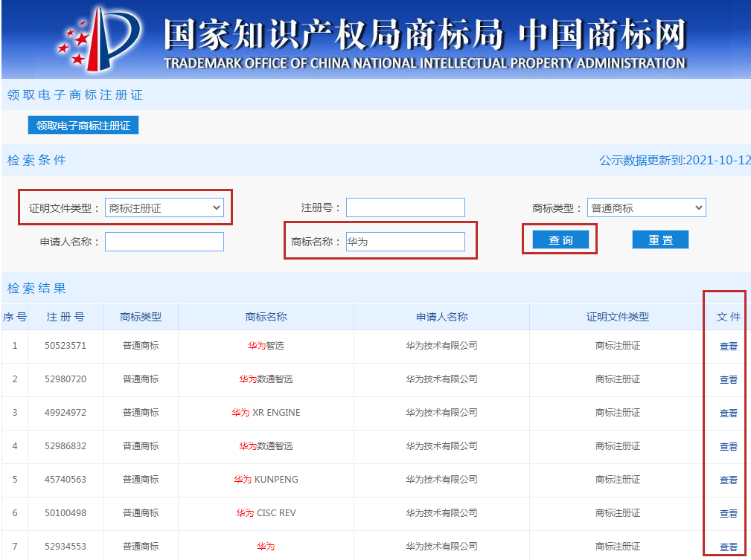The height and width of the screenshot is (560, 751).
Task: Click the 商标名称 column header in results
Action: (266, 317)
